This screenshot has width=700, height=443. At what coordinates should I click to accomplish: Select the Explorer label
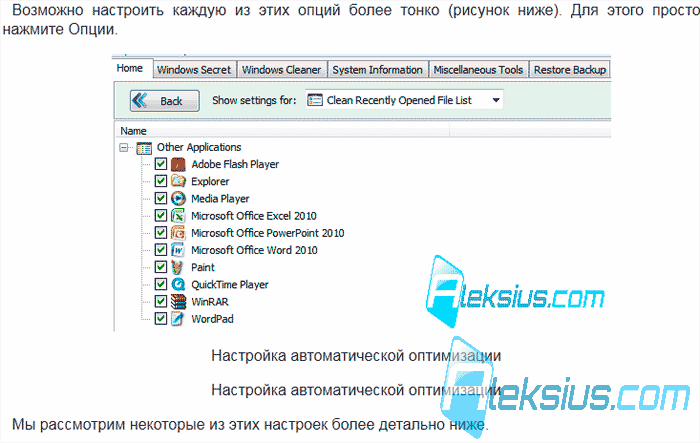pos(210,181)
